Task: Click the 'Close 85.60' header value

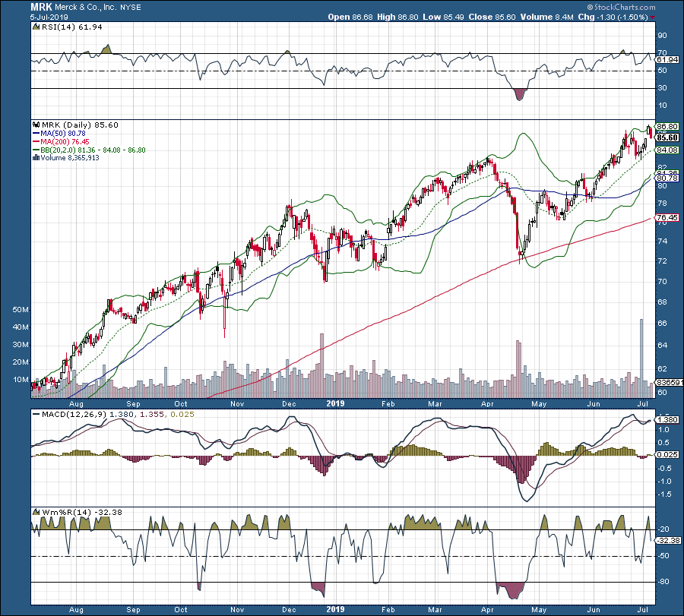Action: click(492, 17)
